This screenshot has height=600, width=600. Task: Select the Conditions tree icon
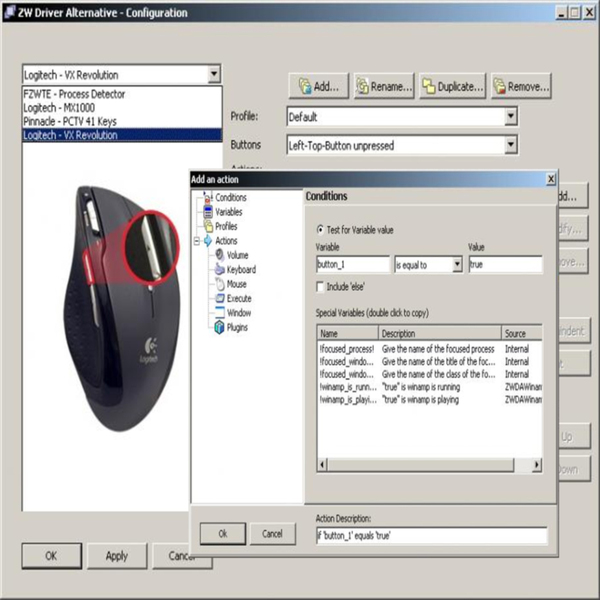[206, 198]
